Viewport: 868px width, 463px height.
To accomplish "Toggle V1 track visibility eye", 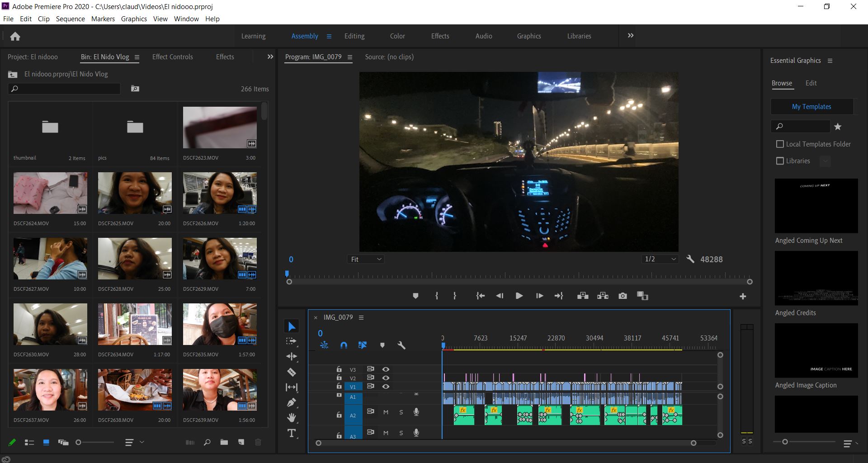I will point(386,387).
